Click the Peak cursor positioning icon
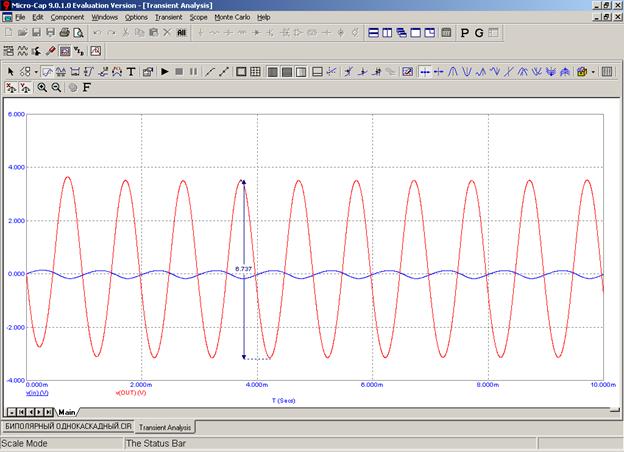The width and height of the screenshot is (624, 452). coord(453,72)
